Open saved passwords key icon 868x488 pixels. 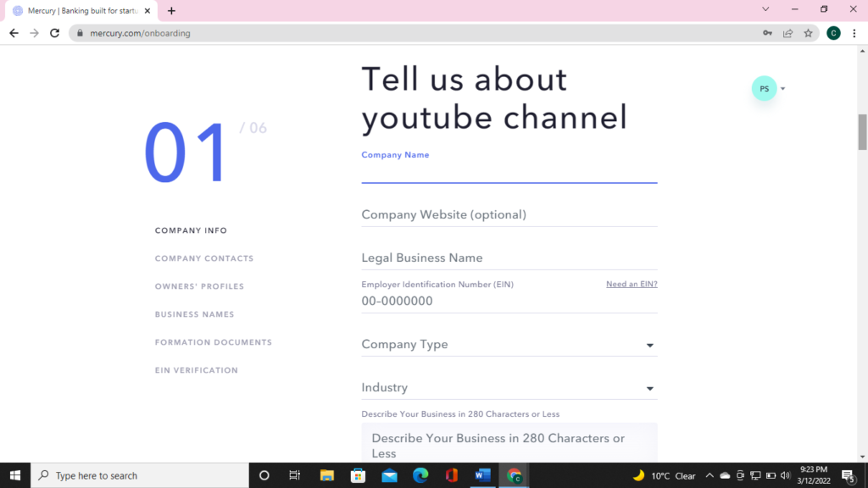click(767, 33)
